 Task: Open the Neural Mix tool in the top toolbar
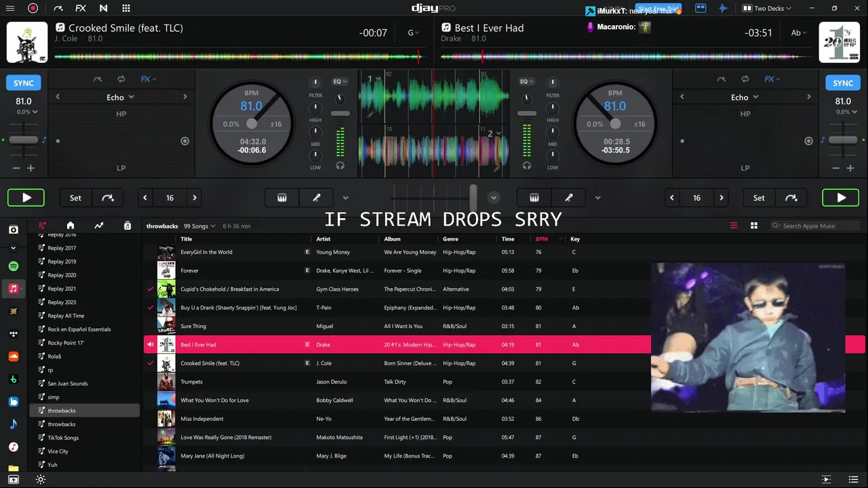tap(103, 8)
